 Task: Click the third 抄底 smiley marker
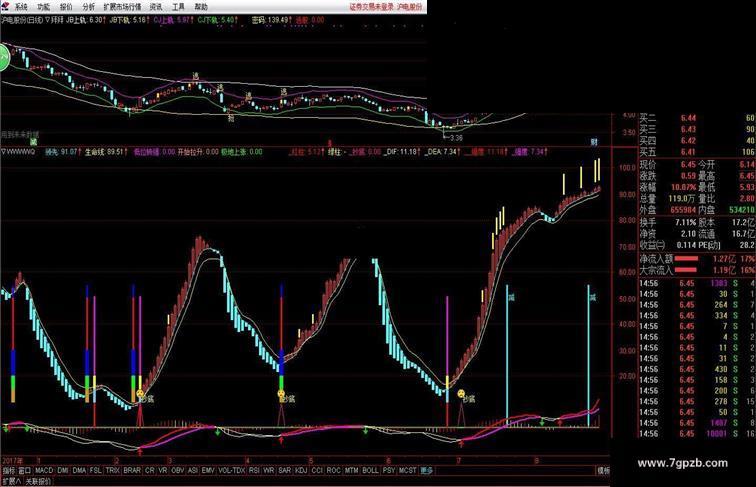(x=461, y=394)
